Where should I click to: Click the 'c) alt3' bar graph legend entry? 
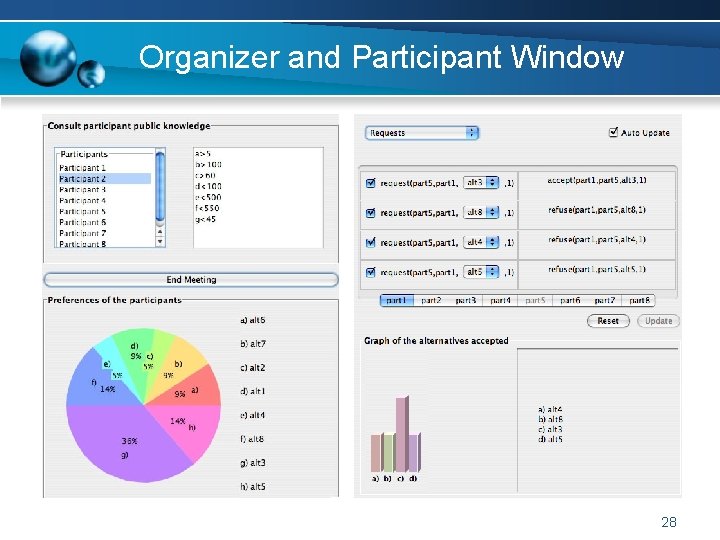tap(550, 429)
